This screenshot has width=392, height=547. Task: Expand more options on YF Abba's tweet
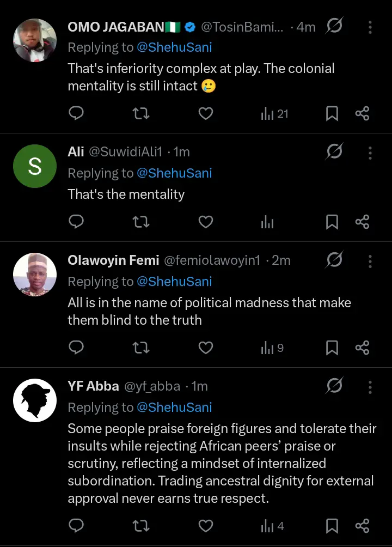(370, 386)
